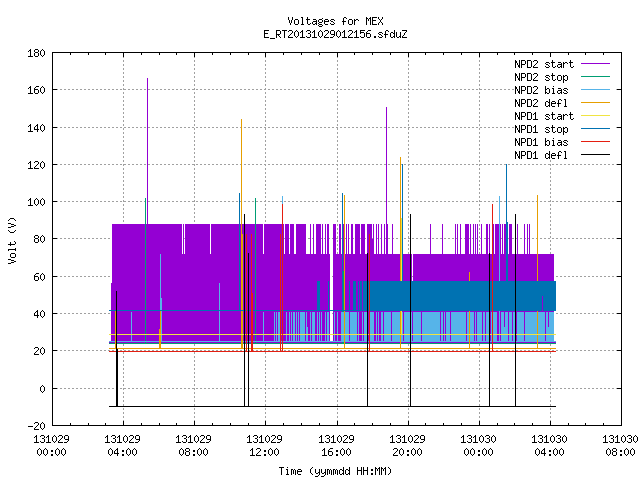The height and width of the screenshot is (480, 640).
Task: Click the "NPD1 start" legend label
Action: [544, 116]
